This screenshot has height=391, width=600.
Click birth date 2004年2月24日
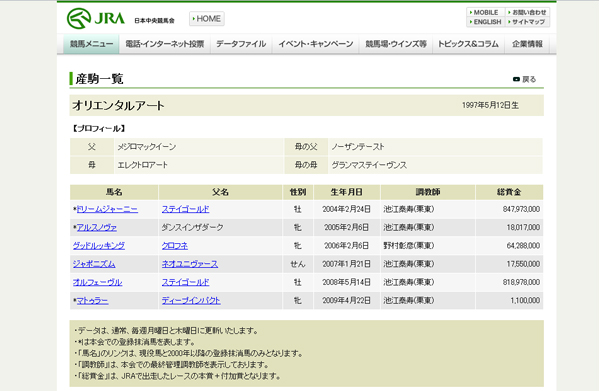pyautogui.click(x=346, y=209)
